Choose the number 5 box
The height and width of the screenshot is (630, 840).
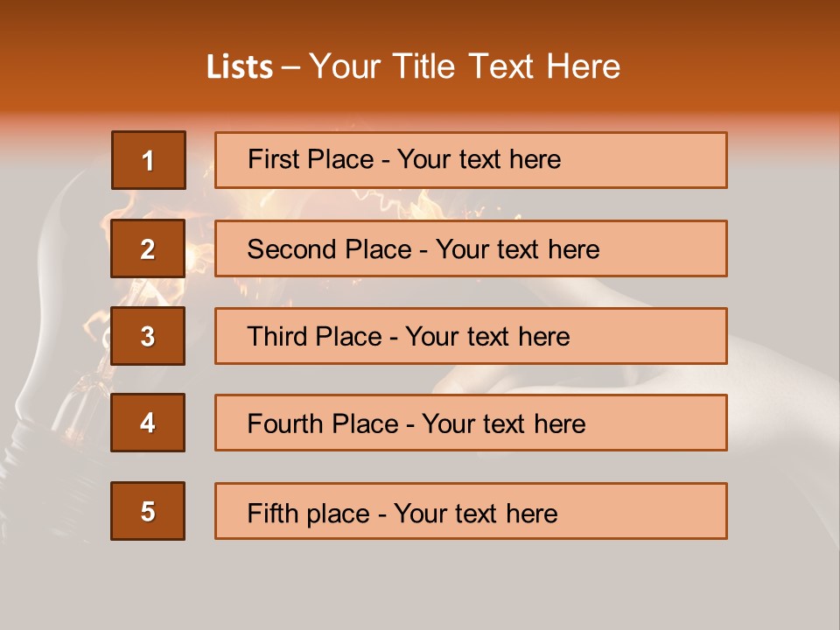148,510
